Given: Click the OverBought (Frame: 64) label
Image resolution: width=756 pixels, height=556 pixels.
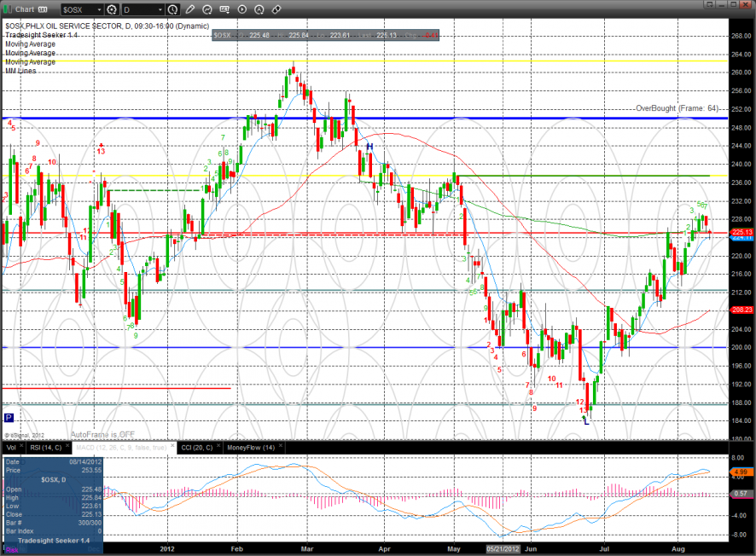Looking at the screenshot, I should [677, 108].
